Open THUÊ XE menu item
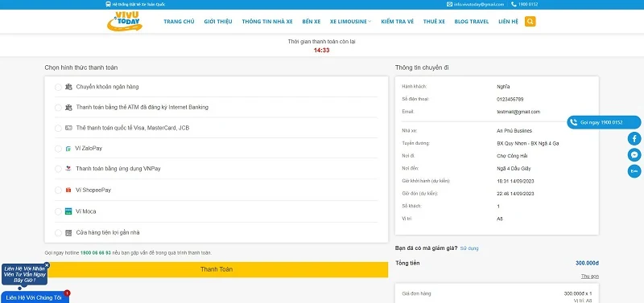The image size is (644, 303). point(434,22)
